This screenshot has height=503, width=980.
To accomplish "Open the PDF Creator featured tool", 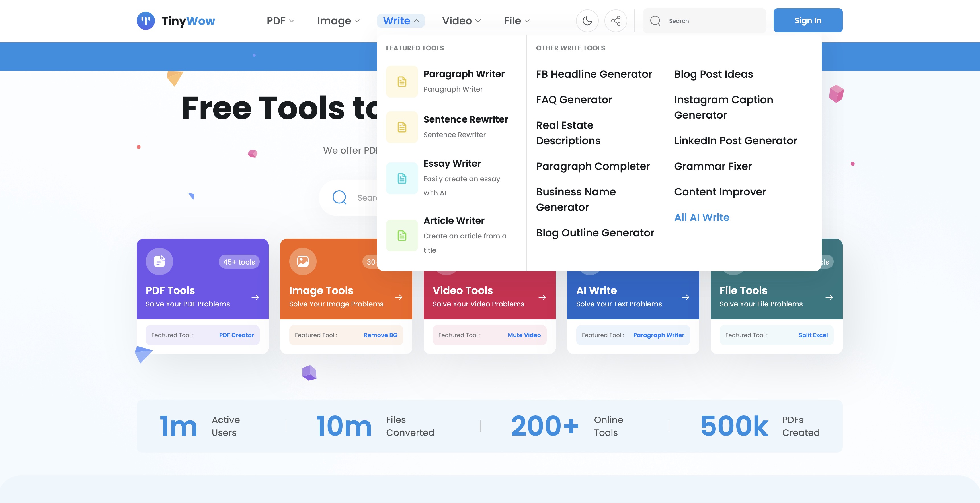I will pos(236,335).
